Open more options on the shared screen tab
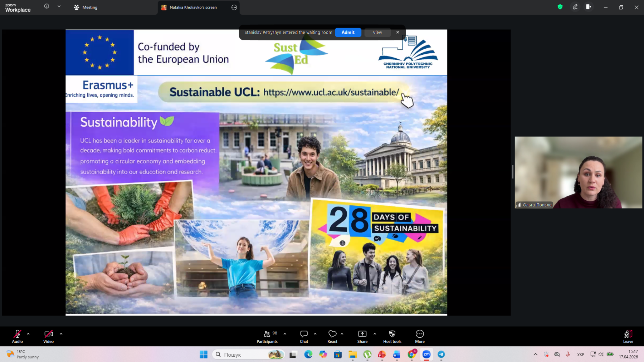This screenshot has width=644, height=362. click(x=234, y=7)
